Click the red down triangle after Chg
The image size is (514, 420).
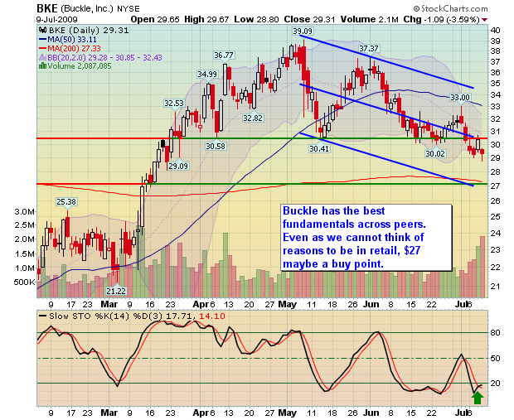click(x=484, y=20)
